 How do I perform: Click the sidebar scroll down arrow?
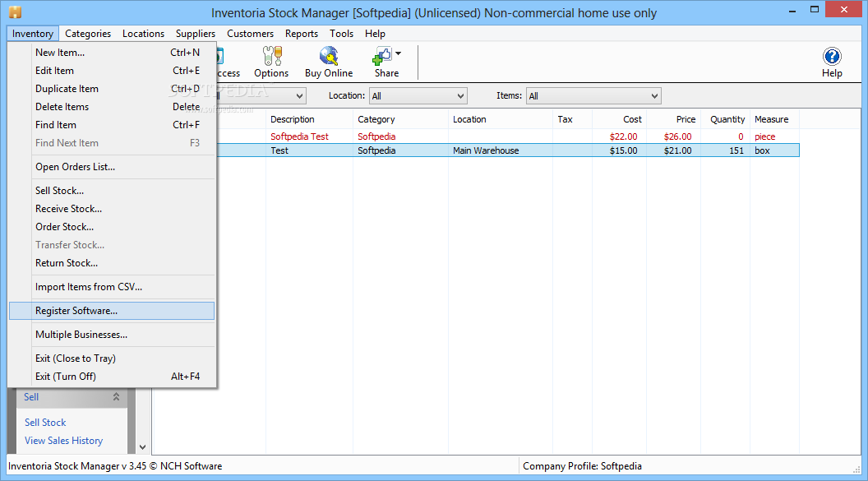[142, 446]
